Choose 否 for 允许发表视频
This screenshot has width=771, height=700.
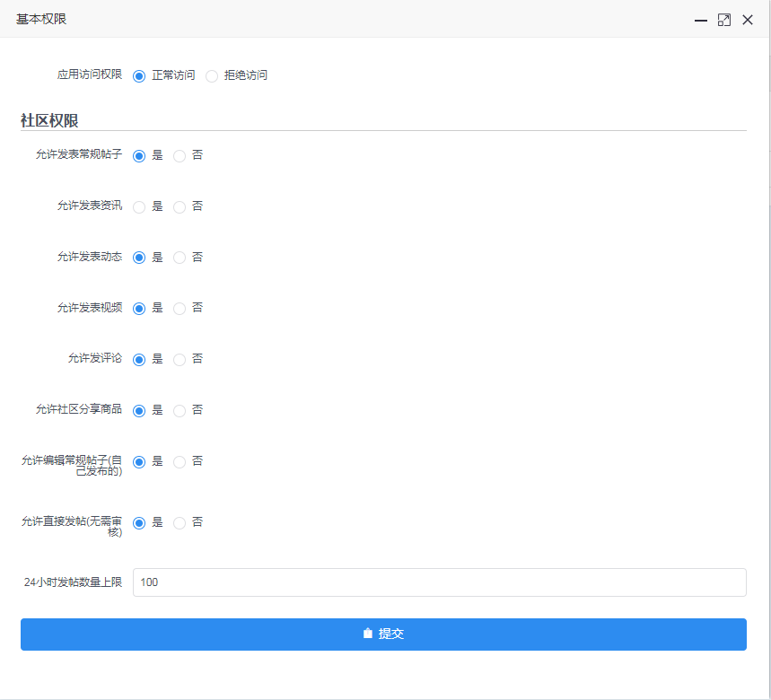[x=180, y=309]
